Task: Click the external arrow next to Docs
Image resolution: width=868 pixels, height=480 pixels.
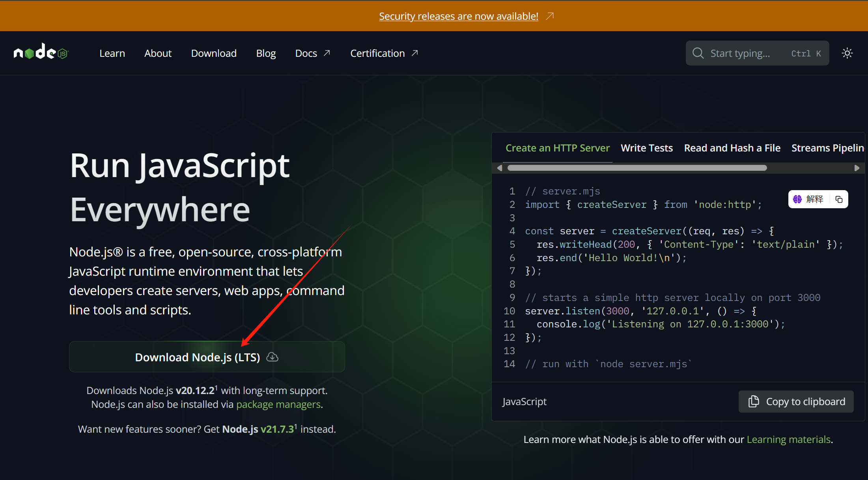Action: click(x=327, y=53)
